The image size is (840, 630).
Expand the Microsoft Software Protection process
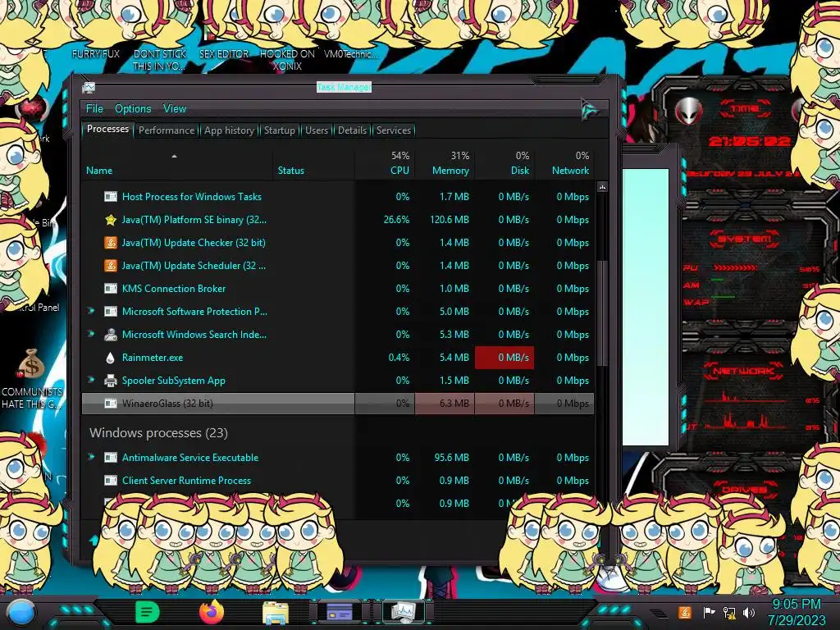click(91, 311)
